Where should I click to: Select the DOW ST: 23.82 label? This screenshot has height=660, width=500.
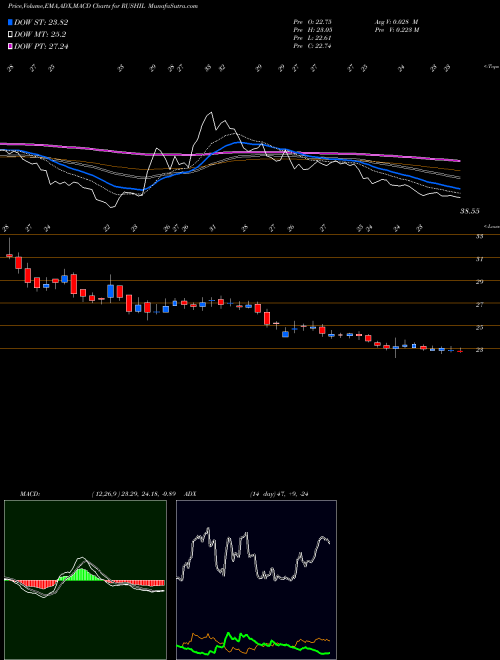coord(41,22)
